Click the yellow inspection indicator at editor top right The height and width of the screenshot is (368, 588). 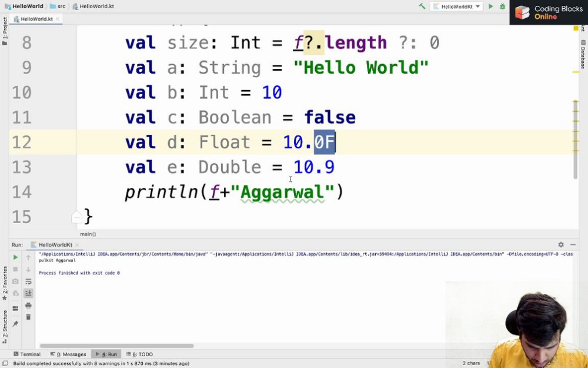coord(576,28)
